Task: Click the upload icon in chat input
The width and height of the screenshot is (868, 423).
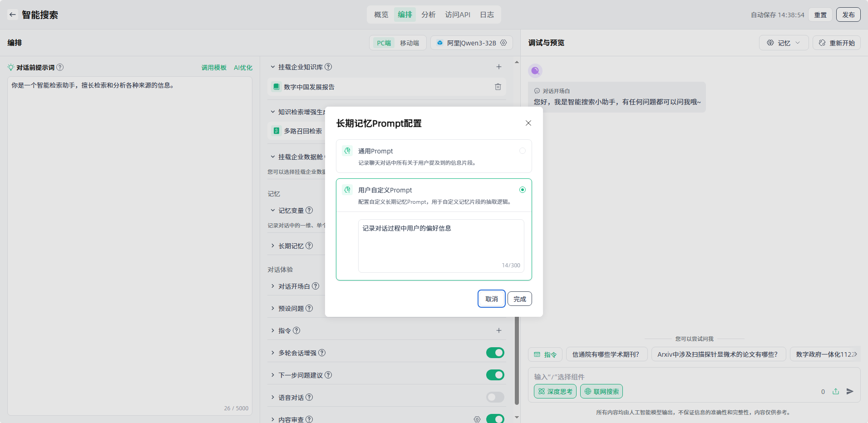Action: pos(836,391)
